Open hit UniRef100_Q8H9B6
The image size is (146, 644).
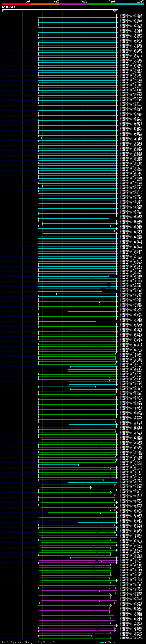tap(131, 72)
